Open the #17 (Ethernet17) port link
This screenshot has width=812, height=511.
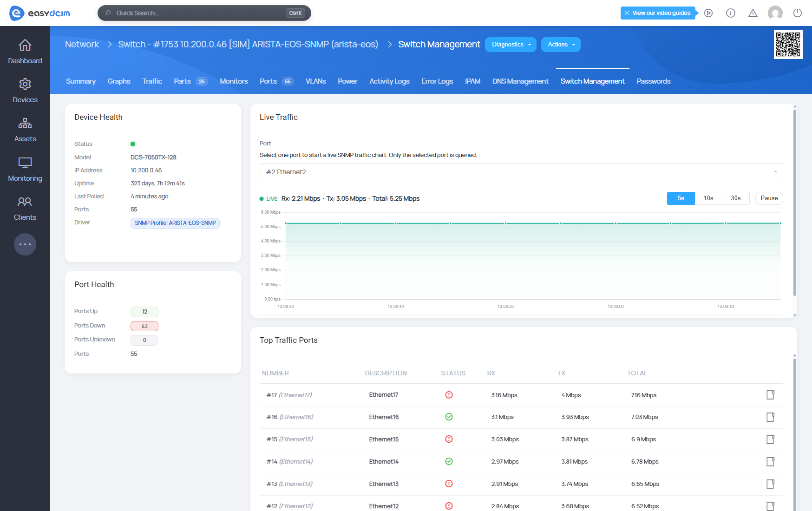[289, 395]
